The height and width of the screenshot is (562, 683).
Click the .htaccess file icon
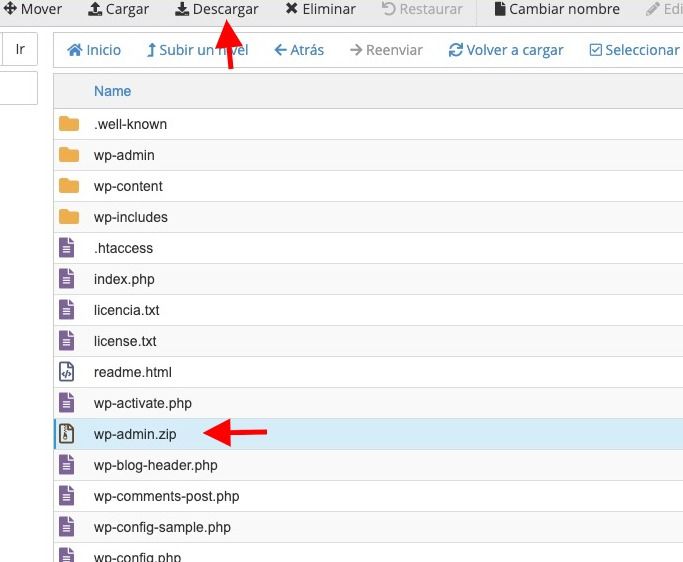[x=67, y=248]
